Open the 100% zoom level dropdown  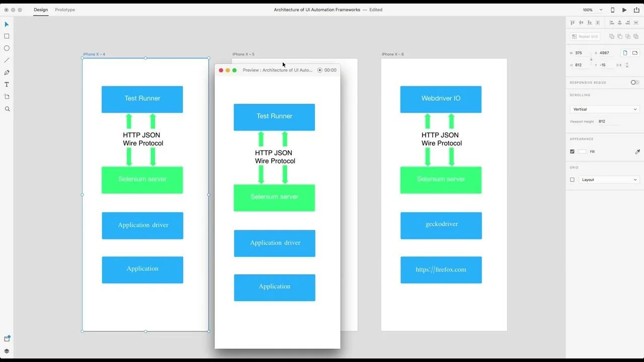[x=593, y=10]
